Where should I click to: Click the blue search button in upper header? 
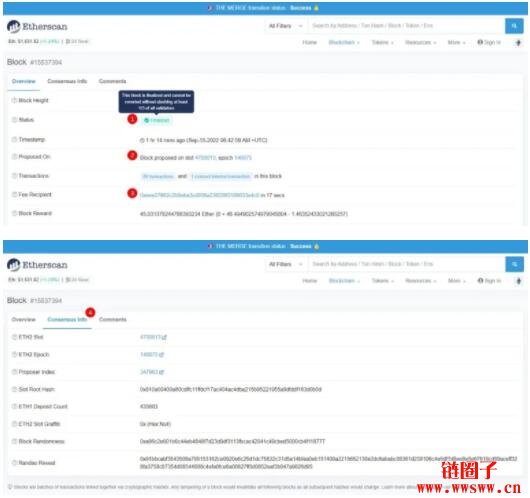coord(514,26)
